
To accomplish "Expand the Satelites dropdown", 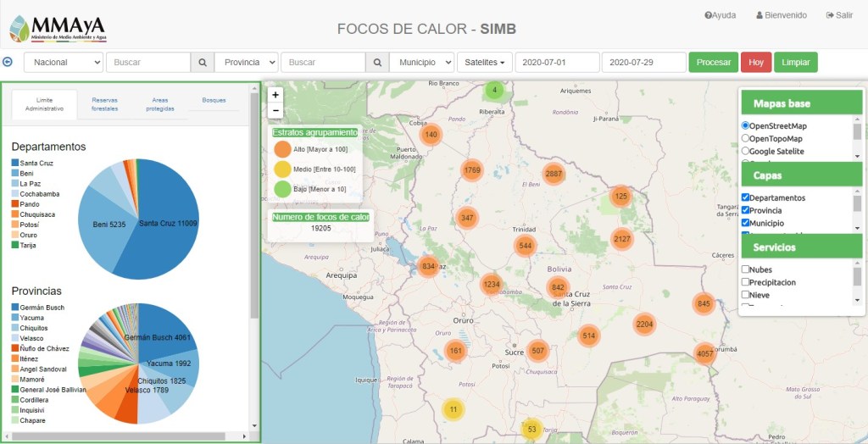I will pyautogui.click(x=485, y=63).
